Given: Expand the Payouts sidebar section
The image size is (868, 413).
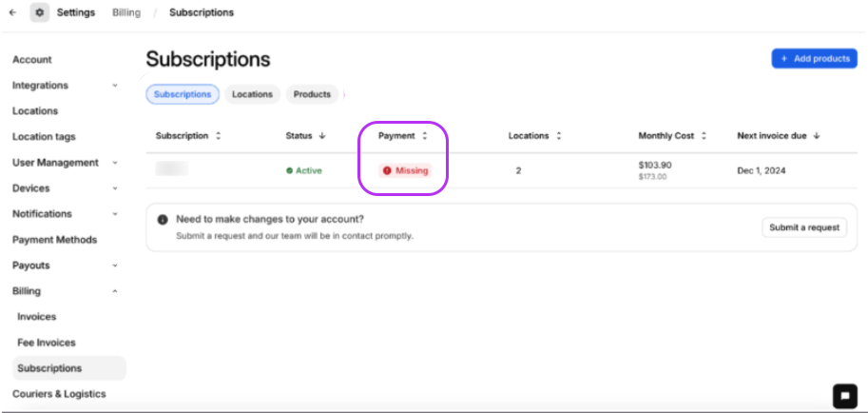Looking at the screenshot, I should pyautogui.click(x=115, y=265).
